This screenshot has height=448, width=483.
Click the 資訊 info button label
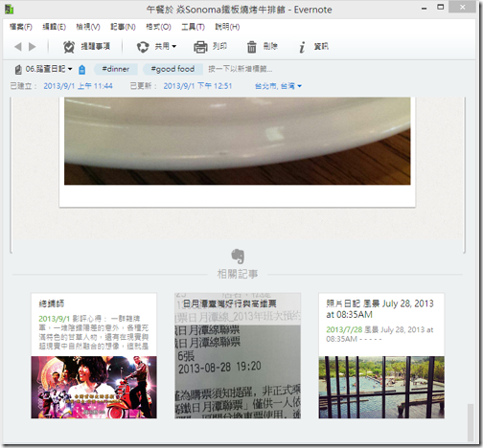(321, 47)
